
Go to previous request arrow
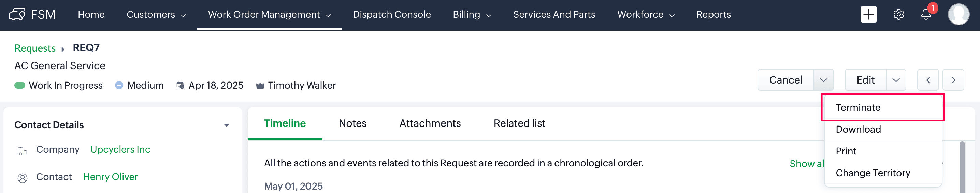coord(928,80)
